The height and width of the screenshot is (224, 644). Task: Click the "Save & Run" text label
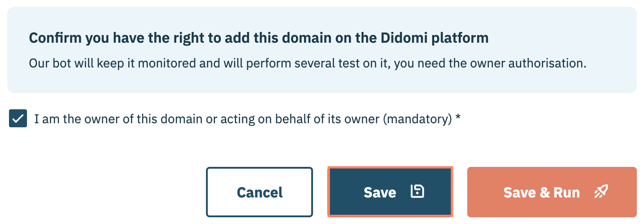[541, 193]
